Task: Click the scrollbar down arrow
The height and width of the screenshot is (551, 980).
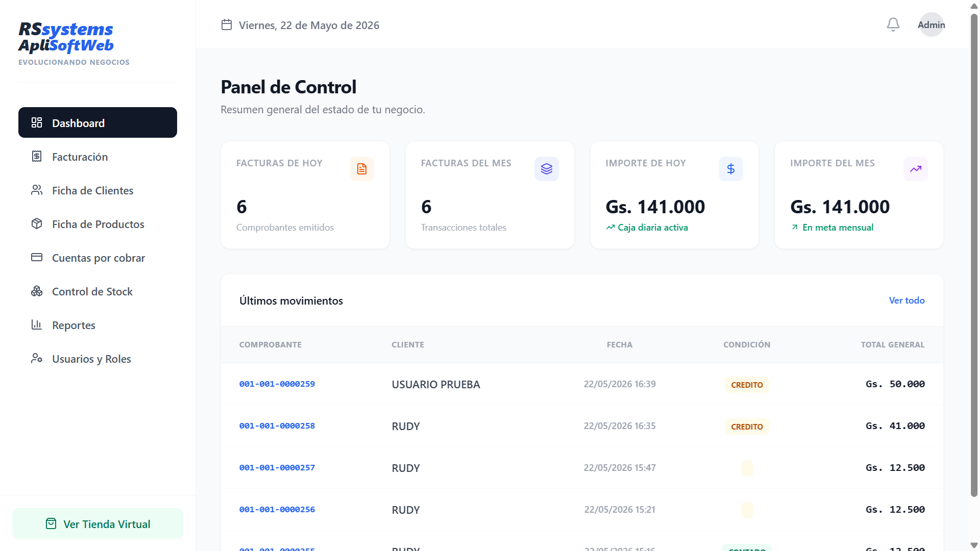Action: [x=974, y=545]
